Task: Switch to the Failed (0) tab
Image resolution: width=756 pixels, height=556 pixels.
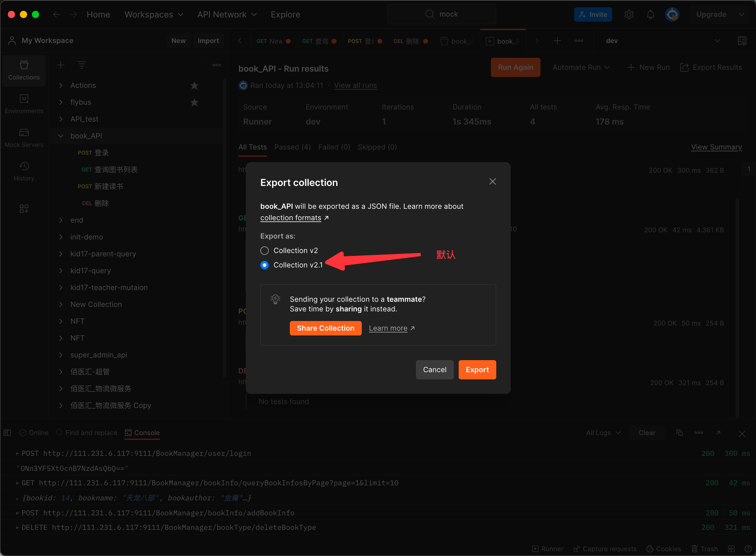Action: click(334, 147)
